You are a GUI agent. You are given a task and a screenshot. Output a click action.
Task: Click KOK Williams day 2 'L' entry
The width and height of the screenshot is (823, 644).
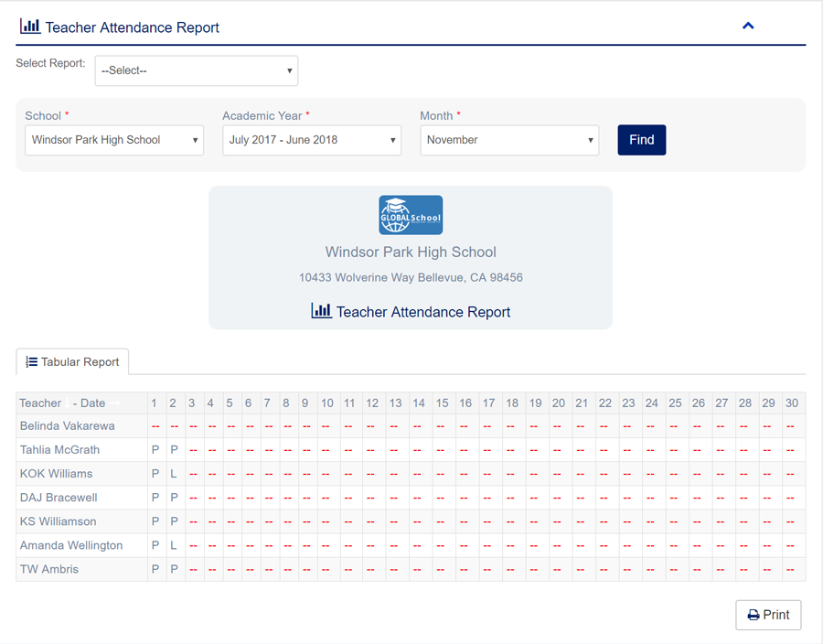tap(174, 474)
